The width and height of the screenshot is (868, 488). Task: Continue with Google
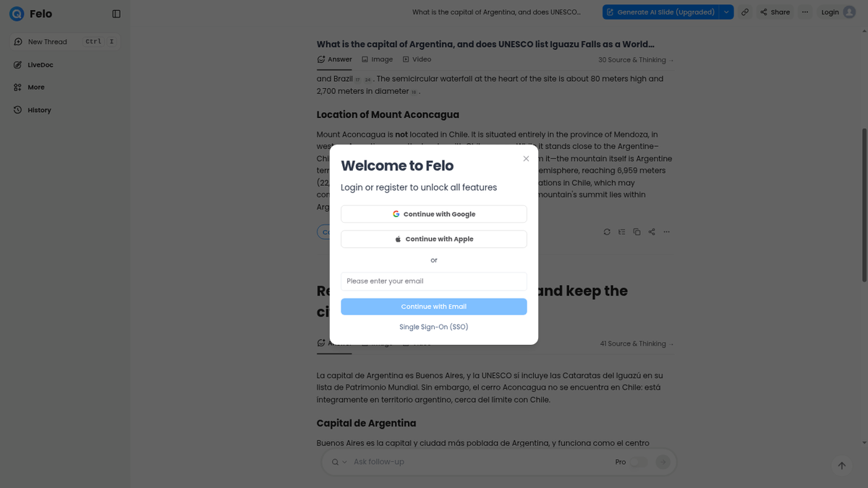pyautogui.click(x=434, y=214)
